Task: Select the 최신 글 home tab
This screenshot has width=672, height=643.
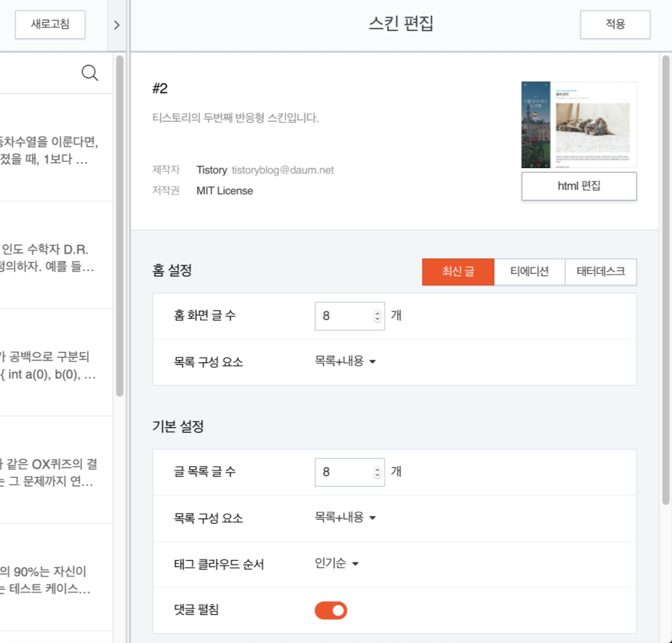Action: click(x=458, y=272)
